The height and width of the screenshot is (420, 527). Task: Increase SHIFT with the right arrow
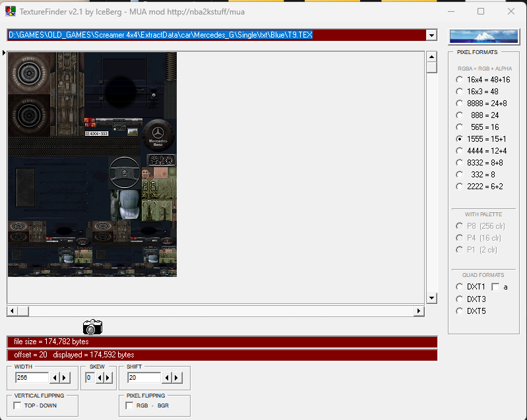click(176, 378)
